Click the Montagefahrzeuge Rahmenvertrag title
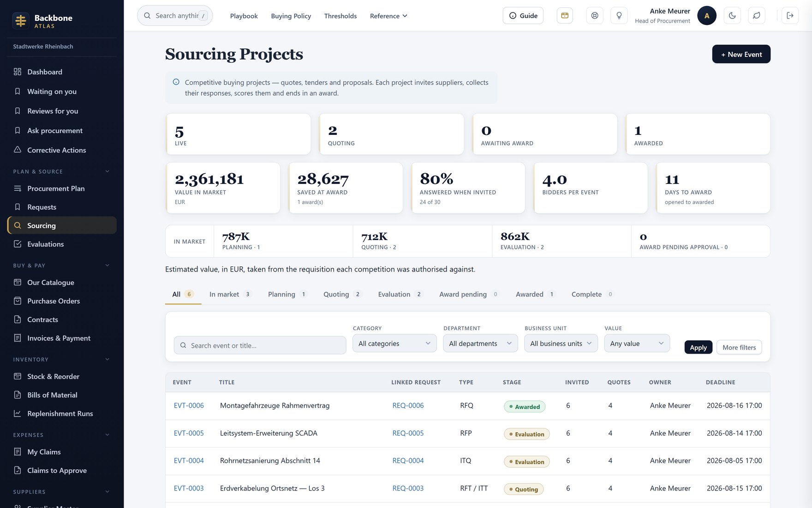 tap(275, 405)
